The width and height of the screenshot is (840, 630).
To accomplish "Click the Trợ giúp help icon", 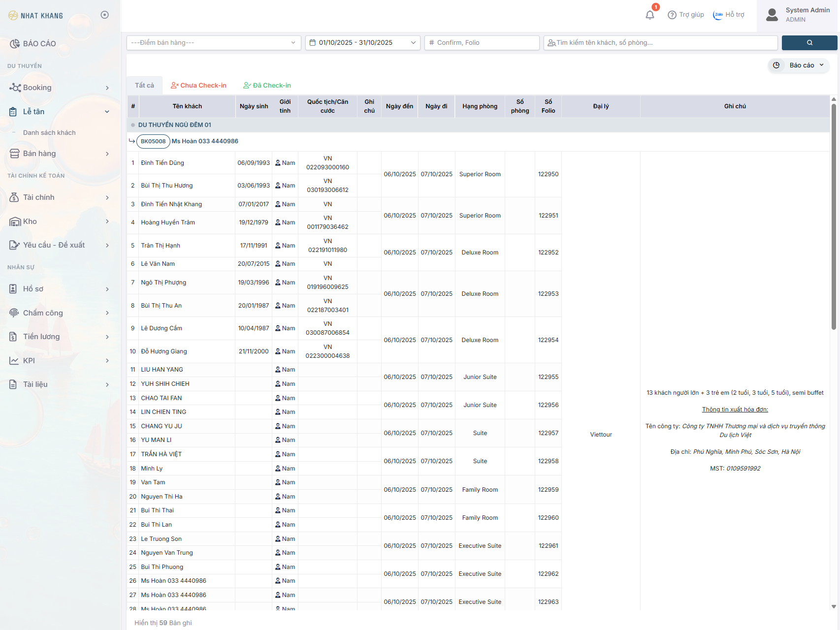I will click(672, 15).
